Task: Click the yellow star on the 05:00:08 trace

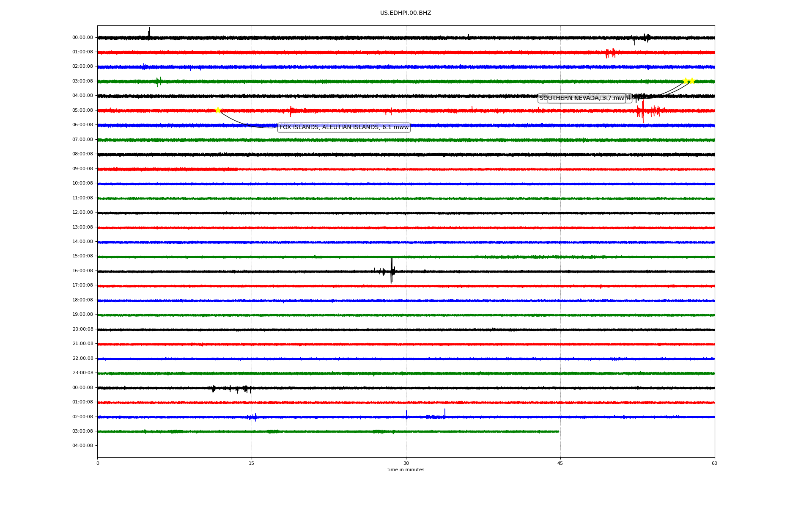Action: click(x=218, y=110)
